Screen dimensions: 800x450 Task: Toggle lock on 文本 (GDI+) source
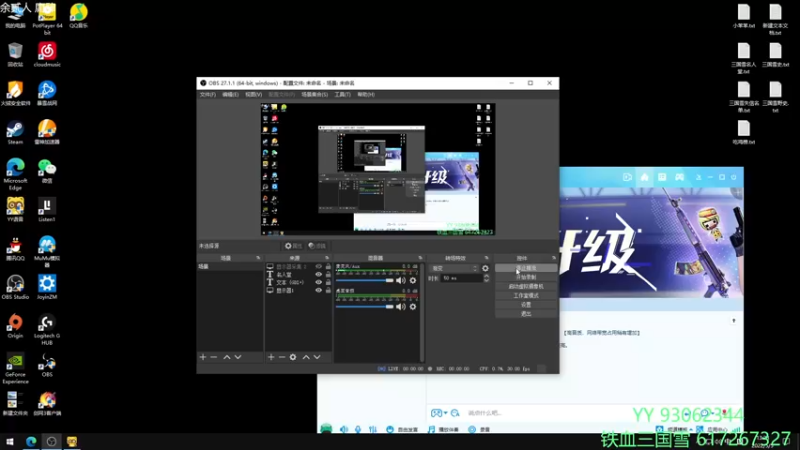328,282
